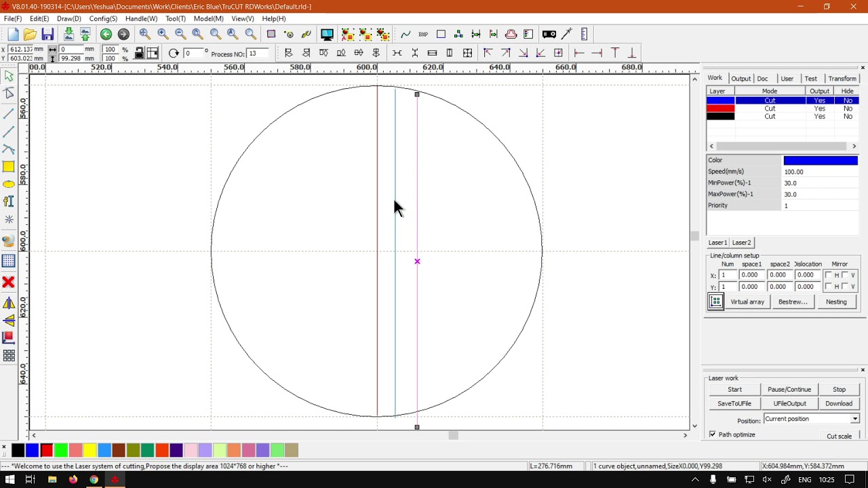868x488 pixels.
Task: Toggle the X row Mirror V checkbox
Action: 845,275
